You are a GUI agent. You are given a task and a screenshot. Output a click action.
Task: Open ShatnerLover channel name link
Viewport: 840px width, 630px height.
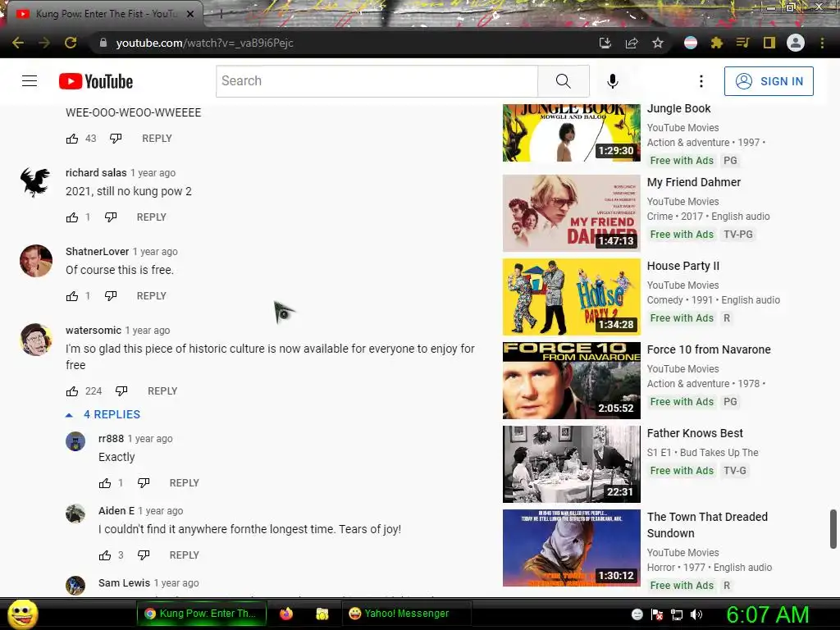97,251
